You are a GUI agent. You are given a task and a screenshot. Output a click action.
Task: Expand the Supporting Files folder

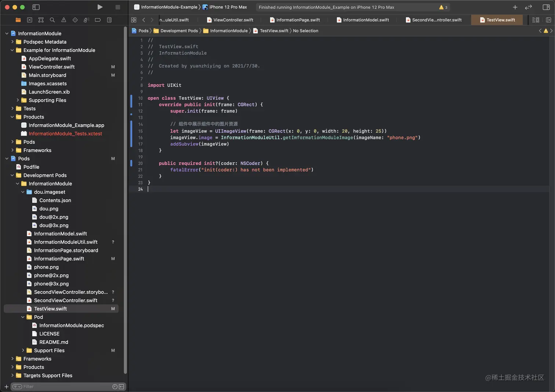click(x=18, y=100)
